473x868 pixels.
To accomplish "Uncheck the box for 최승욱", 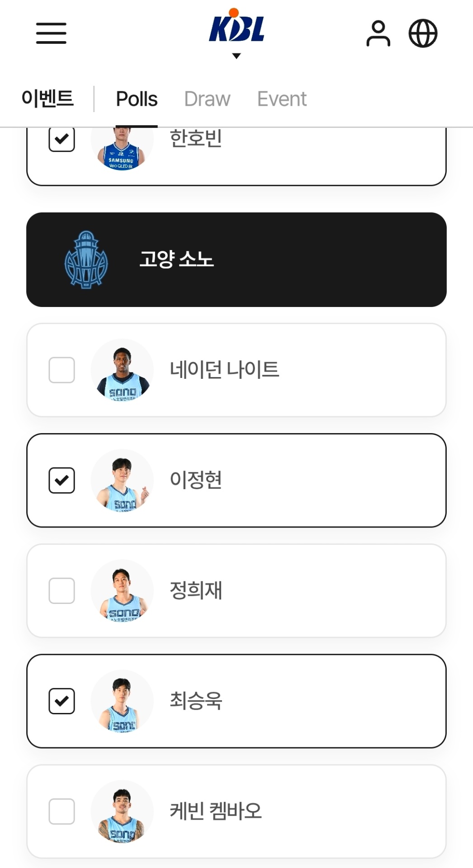I will [x=62, y=701].
